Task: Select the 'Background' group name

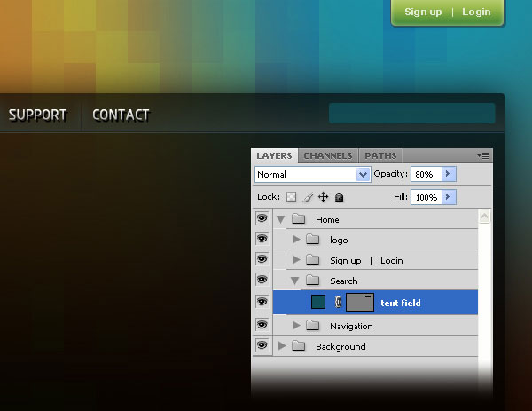Action: (x=340, y=346)
